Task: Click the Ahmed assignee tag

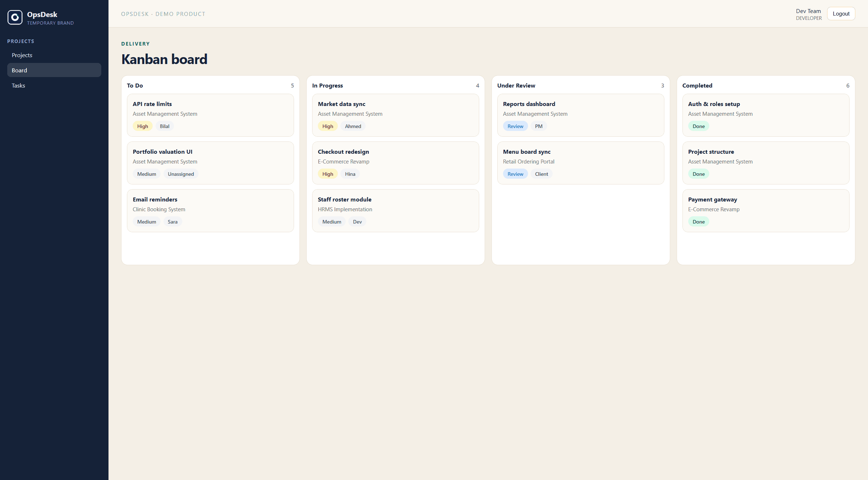Action: pyautogui.click(x=353, y=126)
